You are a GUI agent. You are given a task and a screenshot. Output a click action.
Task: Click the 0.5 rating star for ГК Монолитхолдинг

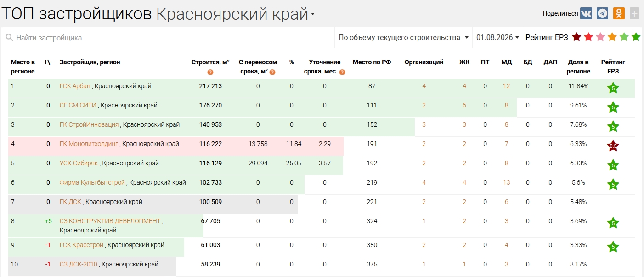coord(613,146)
